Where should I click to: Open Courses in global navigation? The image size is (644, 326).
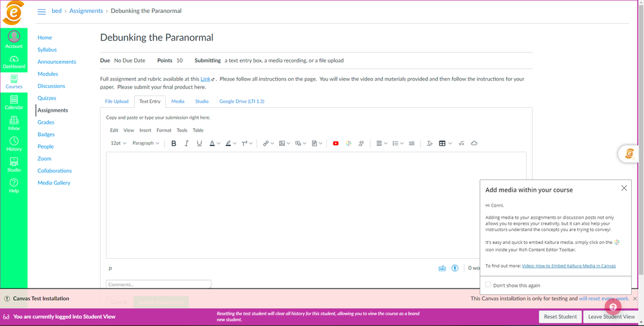click(x=14, y=82)
